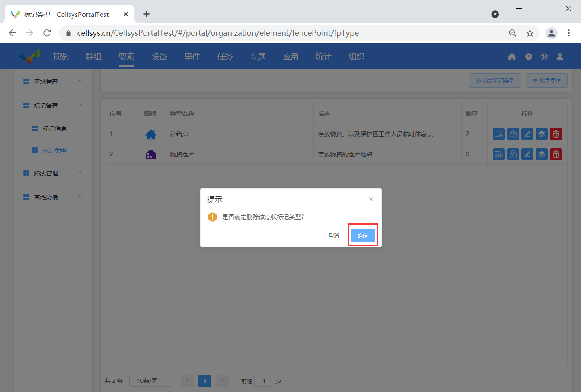Open Chrome profile avatar
581x392 pixels.
[x=552, y=33]
